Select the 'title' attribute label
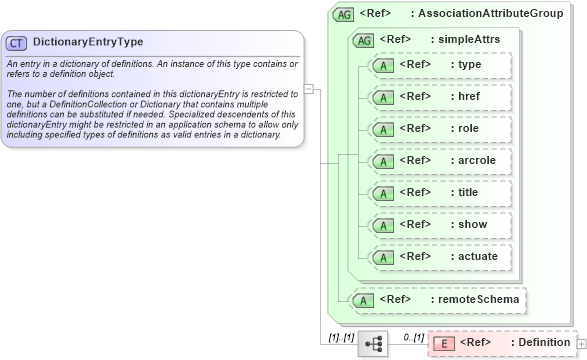587x360 pixels. click(468, 192)
